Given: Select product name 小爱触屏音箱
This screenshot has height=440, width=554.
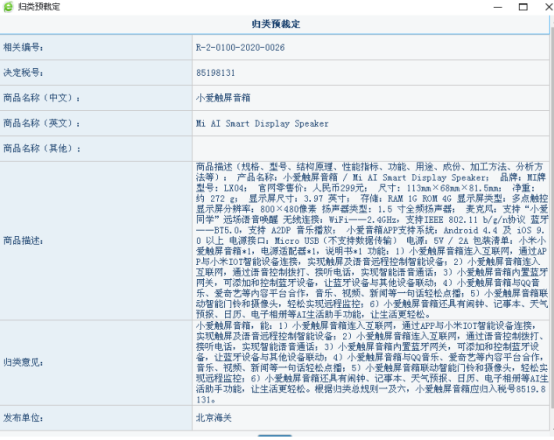Looking at the screenshot, I should coord(223,98).
